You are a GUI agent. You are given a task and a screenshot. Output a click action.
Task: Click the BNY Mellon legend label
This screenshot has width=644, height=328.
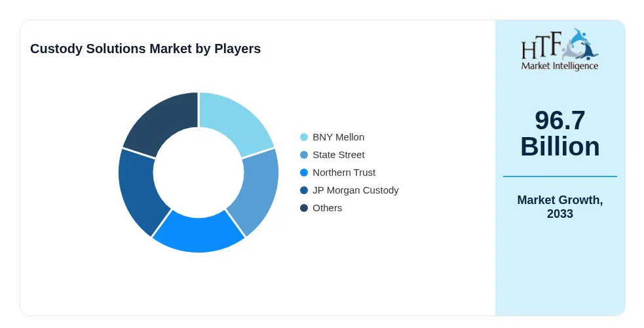(x=339, y=137)
